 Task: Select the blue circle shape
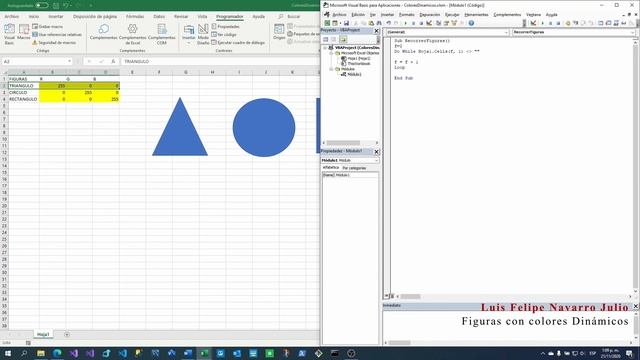[264, 127]
